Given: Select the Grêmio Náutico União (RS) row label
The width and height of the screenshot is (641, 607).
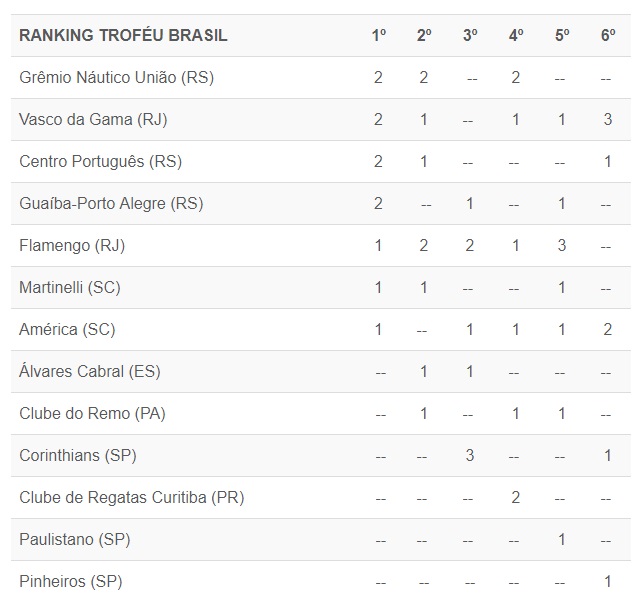Looking at the screenshot, I should point(116,78).
